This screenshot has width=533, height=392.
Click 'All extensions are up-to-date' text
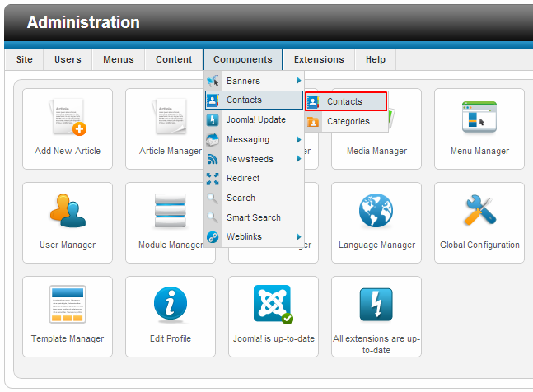[376, 344]
